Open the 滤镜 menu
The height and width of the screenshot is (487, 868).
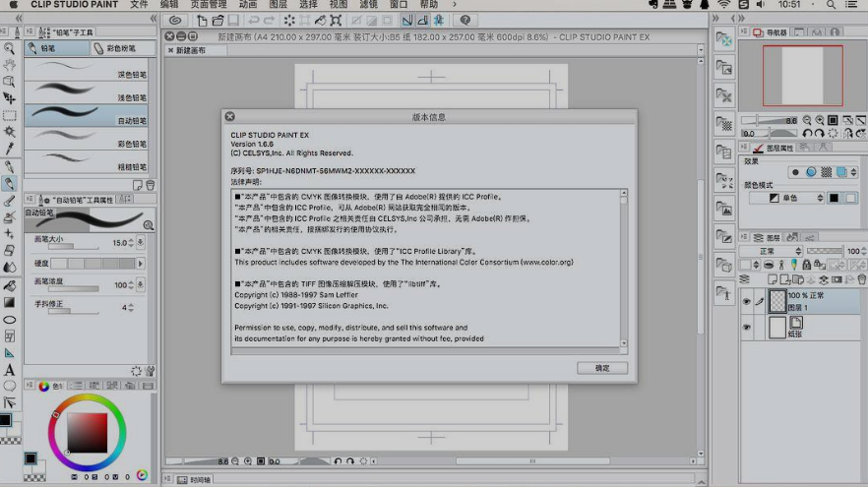click(368, 4)
